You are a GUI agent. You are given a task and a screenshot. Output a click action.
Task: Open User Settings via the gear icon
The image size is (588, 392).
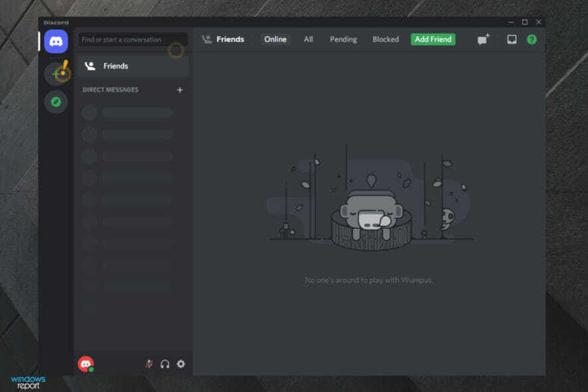tap(180, 363)
